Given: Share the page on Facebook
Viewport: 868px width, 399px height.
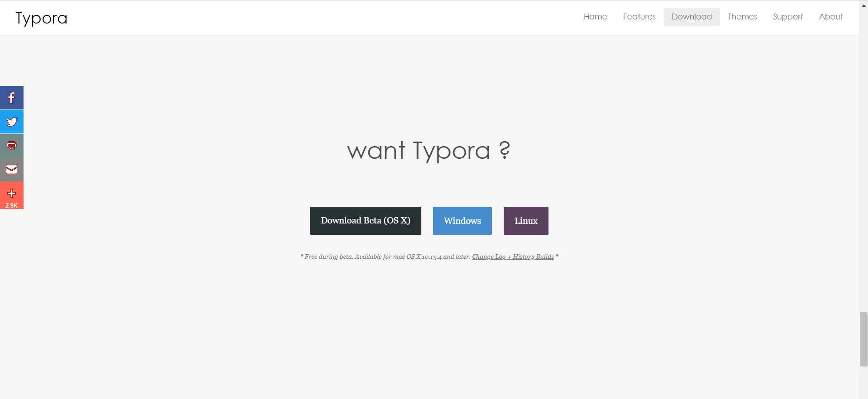Looking at the screenshot, I should 12,98.
